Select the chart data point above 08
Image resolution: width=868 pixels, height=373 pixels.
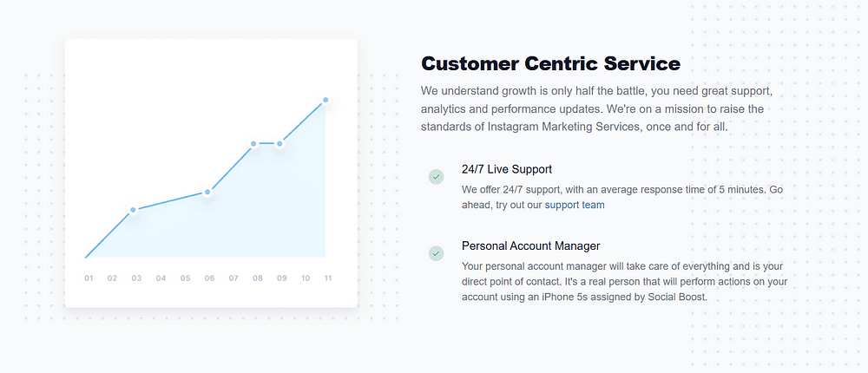pos(253,144)
